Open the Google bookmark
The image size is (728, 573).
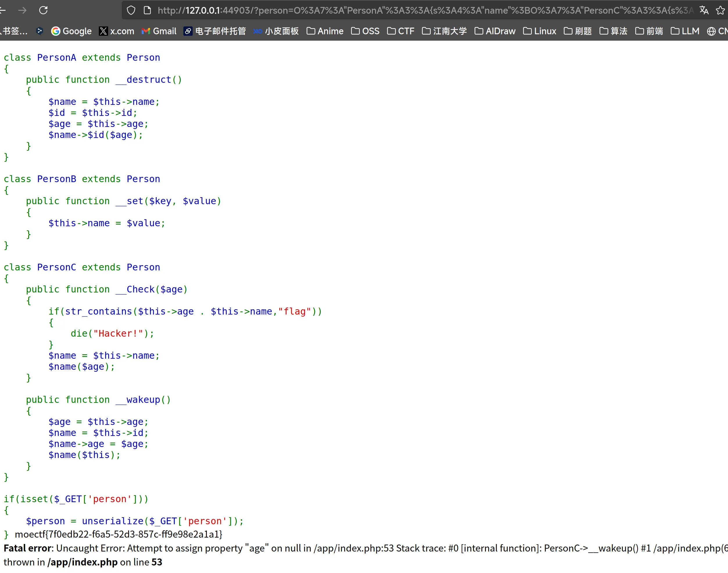(71, 31)
